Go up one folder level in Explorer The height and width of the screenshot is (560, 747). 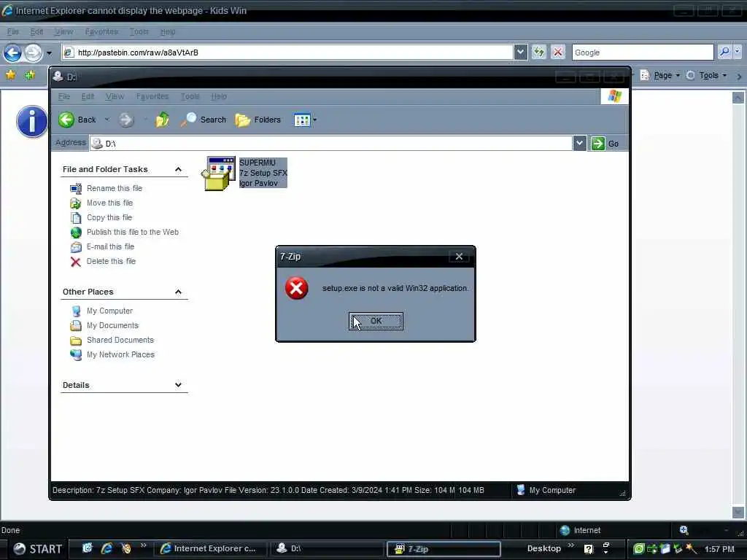click(x=162, y=120)
